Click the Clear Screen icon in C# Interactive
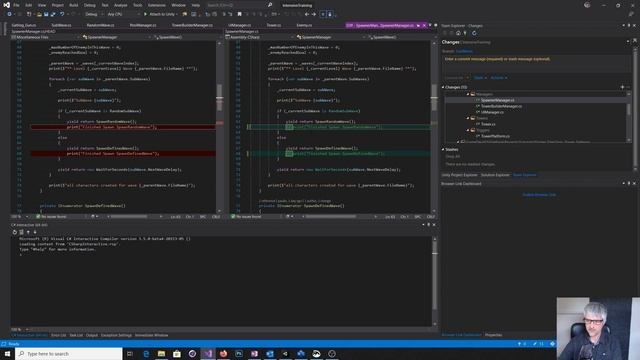 pyautogui.click(x=21, y=232)
